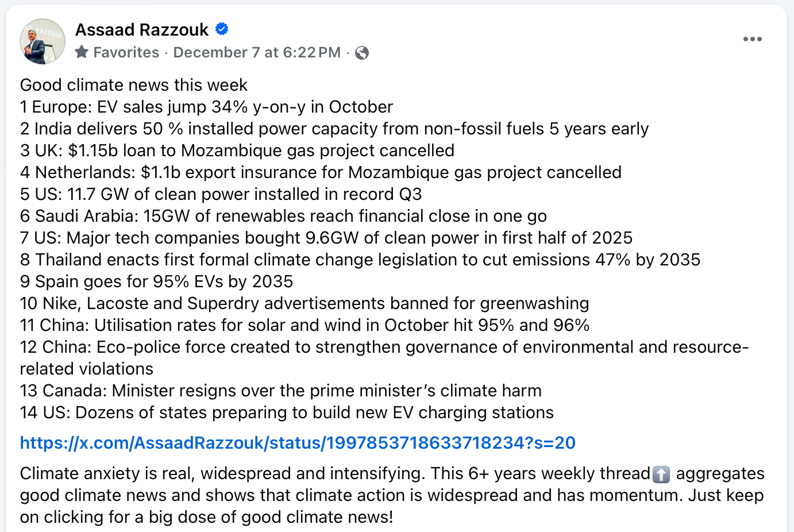This screenshot has width=794, height=532.
Task: Click the globe public audience icon
Action: point(362,53)
